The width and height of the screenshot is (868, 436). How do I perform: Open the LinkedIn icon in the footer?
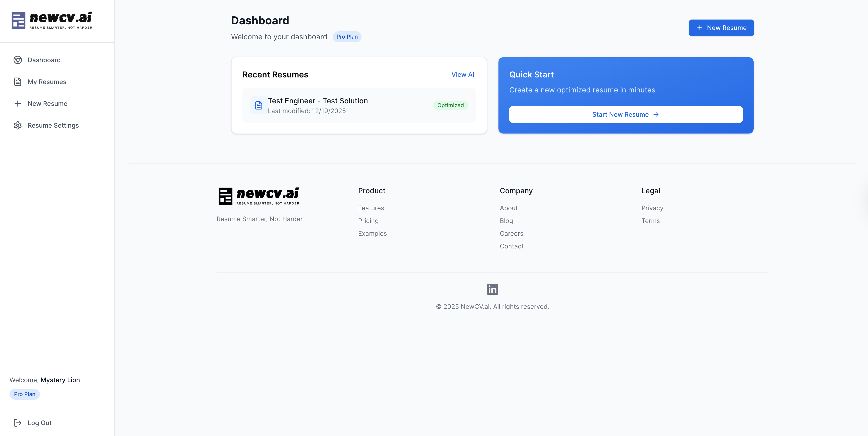[492, 289]
